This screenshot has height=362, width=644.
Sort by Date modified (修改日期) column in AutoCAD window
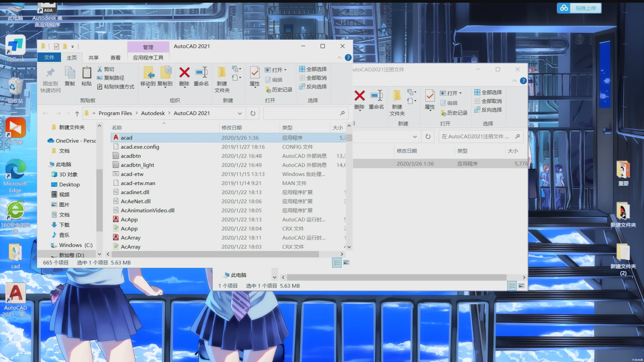coord(249,127)
